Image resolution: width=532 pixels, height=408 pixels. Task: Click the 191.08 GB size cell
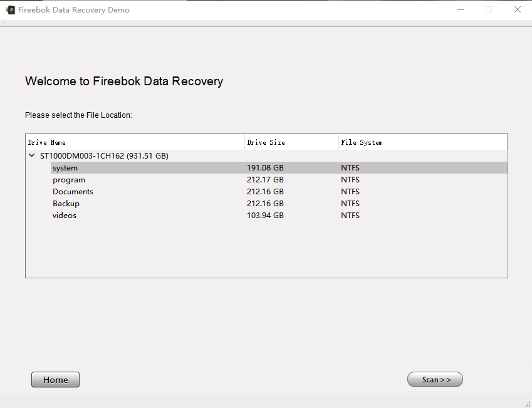coord(265,168)
